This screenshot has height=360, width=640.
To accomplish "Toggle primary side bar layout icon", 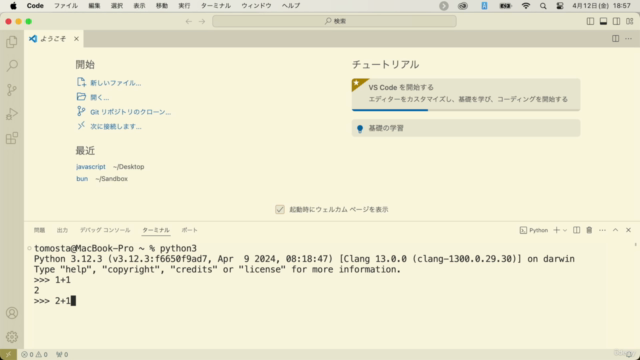I will [590, 21].
